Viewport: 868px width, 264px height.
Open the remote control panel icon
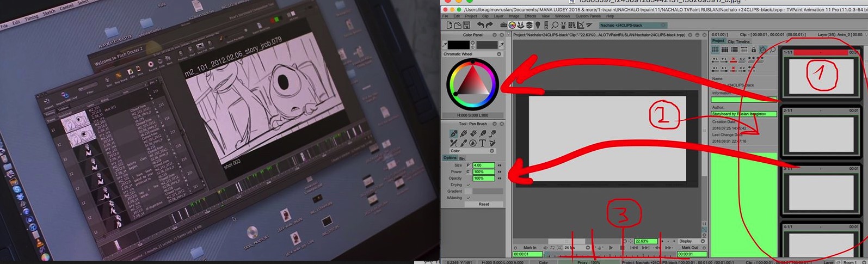click(546, 25)
